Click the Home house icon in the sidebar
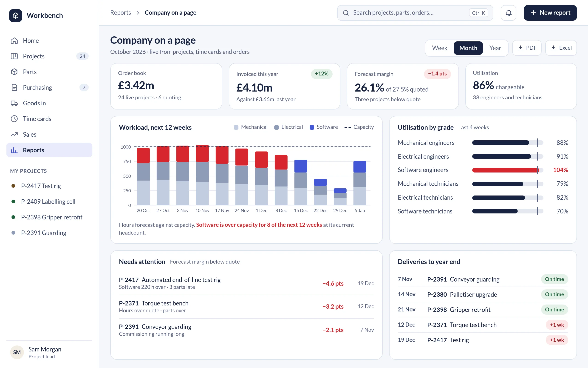Screen dimensions: 588x368 14,41
